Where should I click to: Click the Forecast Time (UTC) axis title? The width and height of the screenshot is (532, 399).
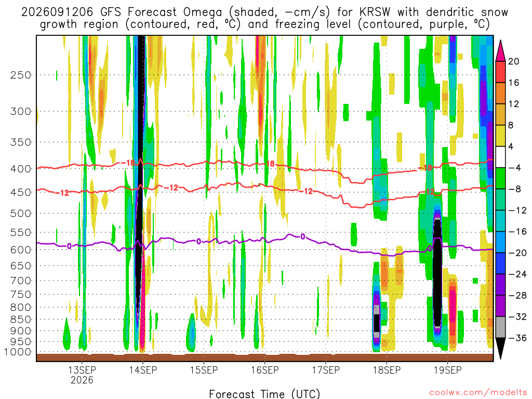[x=264, y=394]
